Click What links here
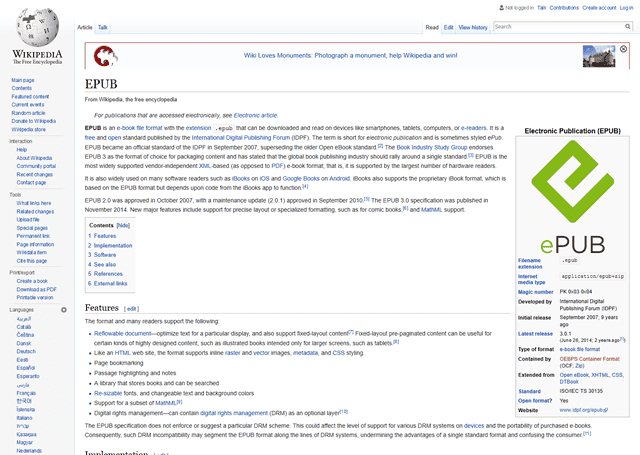 point(34,203)
